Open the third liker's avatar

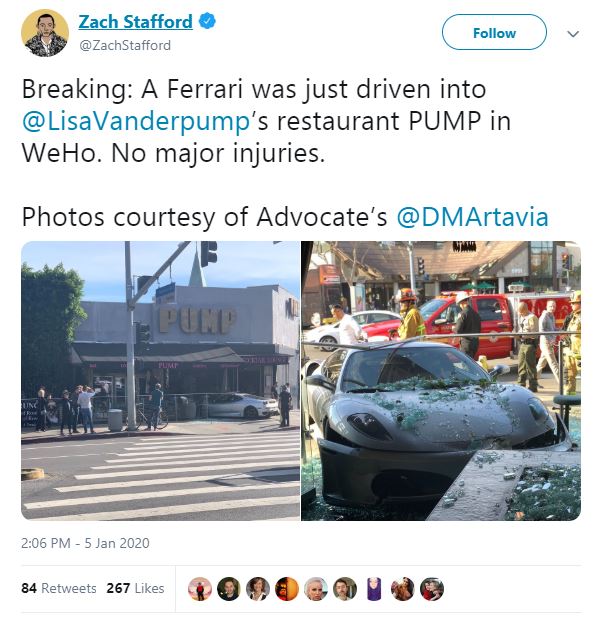(258, 589)
